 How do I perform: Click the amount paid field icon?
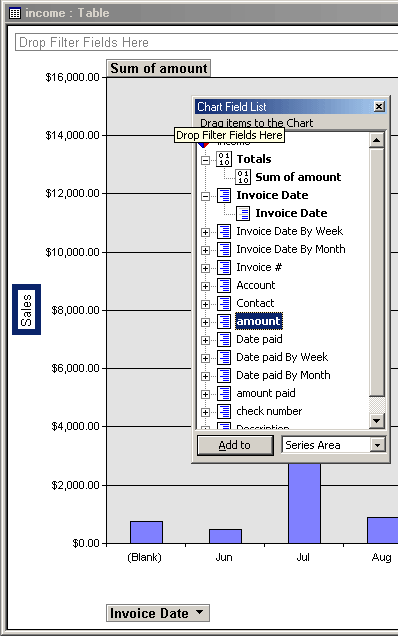coord(224,393)
